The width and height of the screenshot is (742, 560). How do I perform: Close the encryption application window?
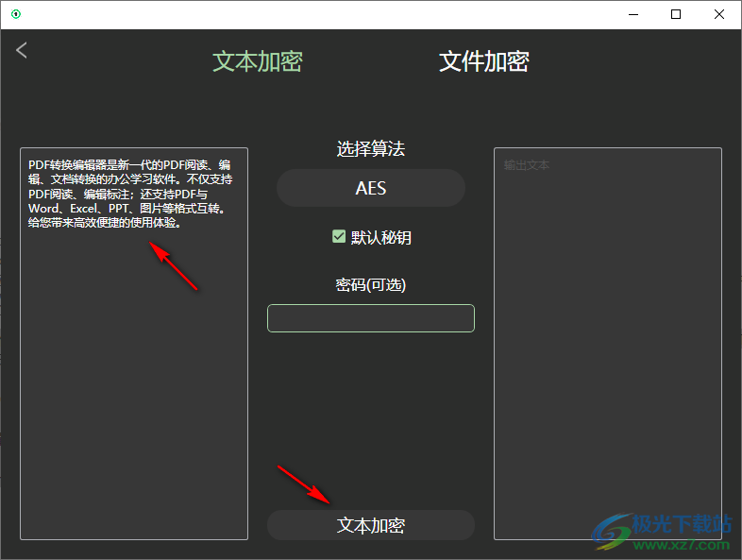718,14
